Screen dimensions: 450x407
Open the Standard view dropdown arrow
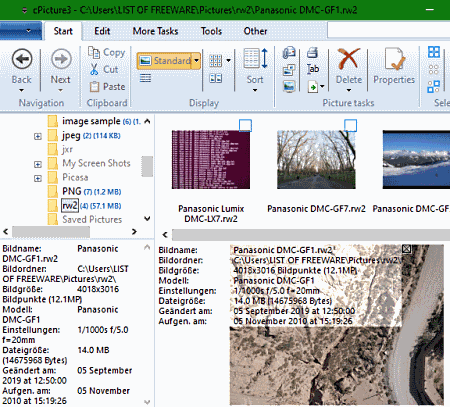[196, 61]
